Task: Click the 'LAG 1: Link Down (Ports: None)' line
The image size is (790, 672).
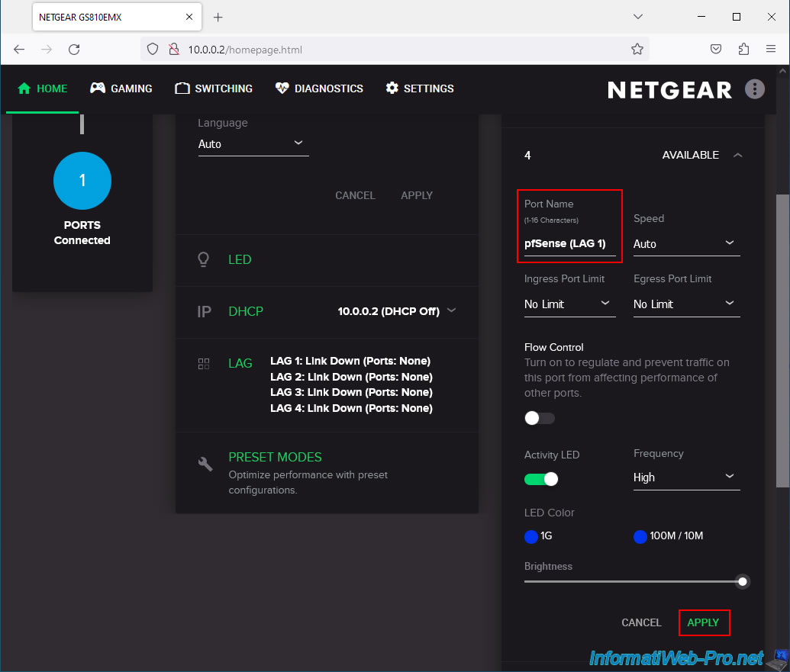Action: [350, 361]
